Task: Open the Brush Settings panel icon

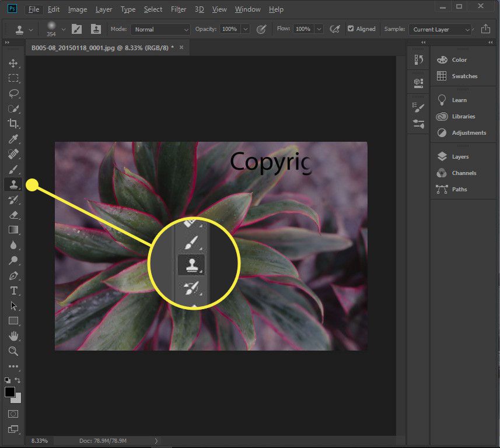Action: tap(418, 107)
